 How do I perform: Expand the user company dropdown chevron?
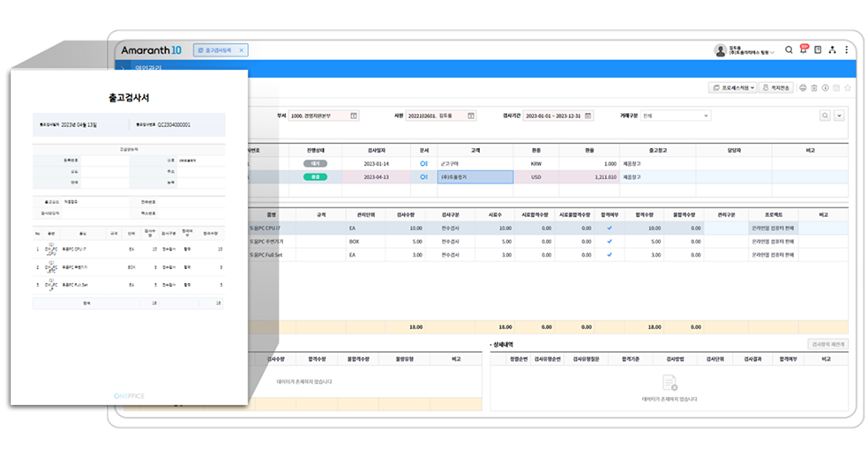click(x=772, y=53)
